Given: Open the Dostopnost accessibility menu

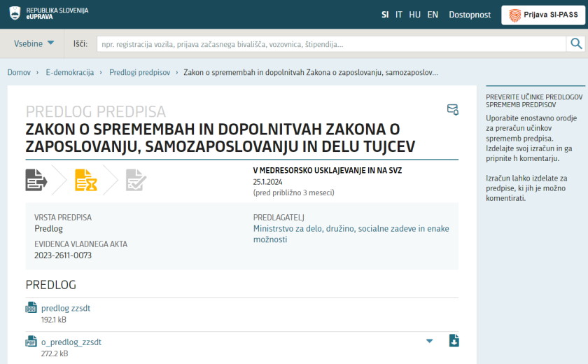Looking at the screenshot, I should click(470, 15).
